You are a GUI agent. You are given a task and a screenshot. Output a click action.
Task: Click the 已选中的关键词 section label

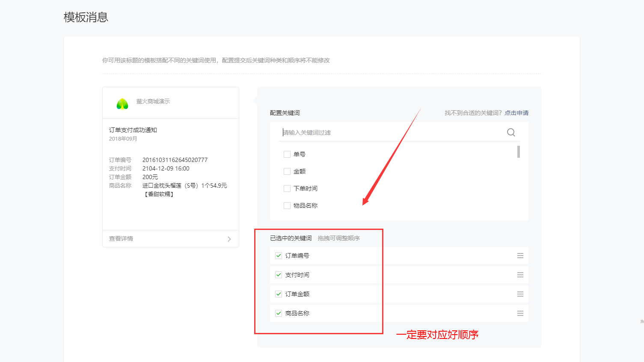click(291, 238)
